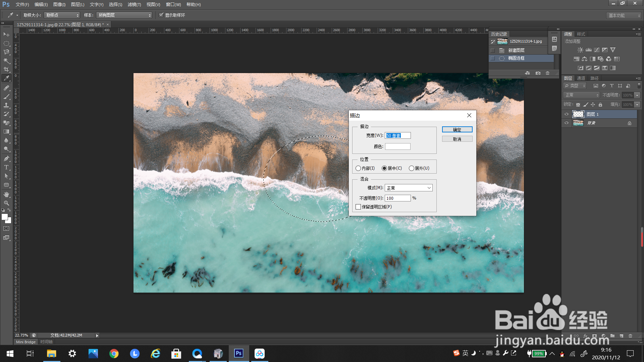Open the 滤镜(T) menu
The image size is (644, 362).
pos(134,4)
